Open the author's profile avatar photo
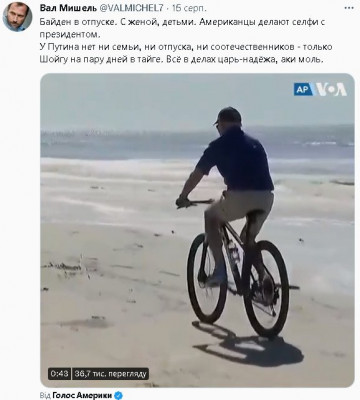The height and width of the screenshot is (400, 360). point(17,17)
